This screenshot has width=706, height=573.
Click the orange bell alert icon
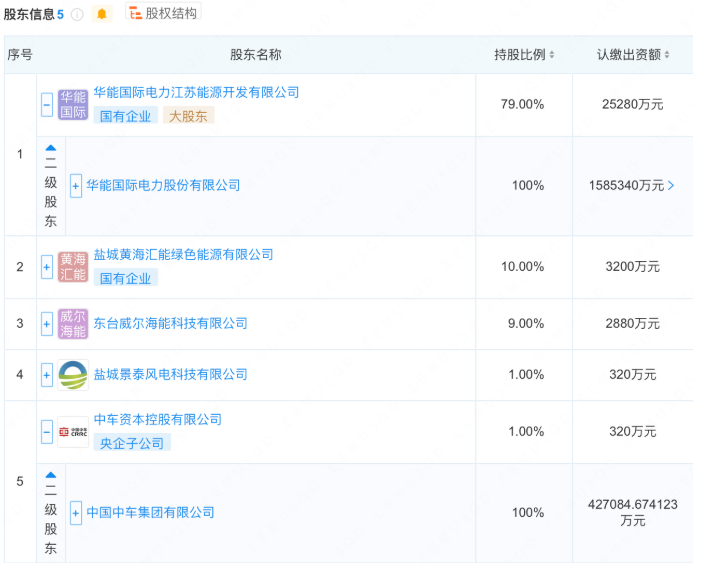coord(101,14)
